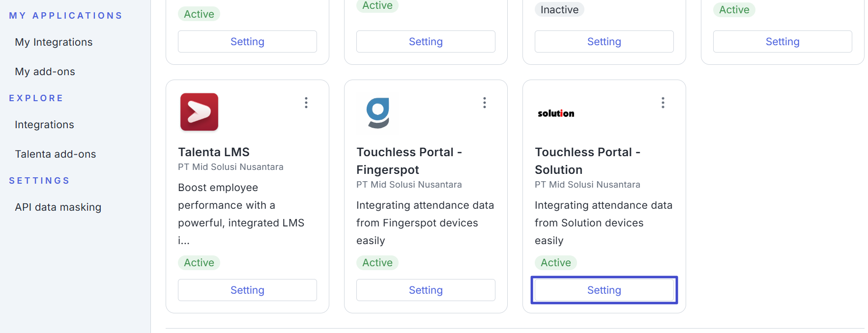Click Setting button on the Inactive card
Image resolution: width=868 pixels, height=333 pixels.
(x=604, y=42)
